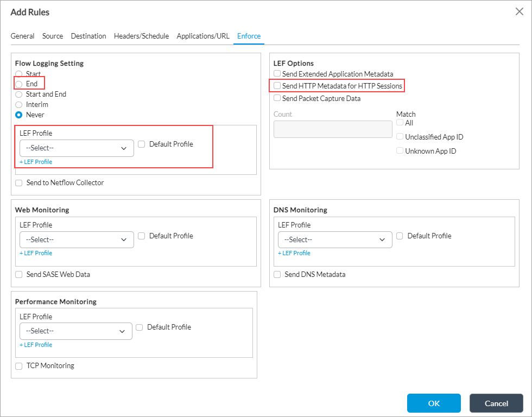Select the End flow logging radio button
This screenshot has height=417, width=532.
[19, 84]
